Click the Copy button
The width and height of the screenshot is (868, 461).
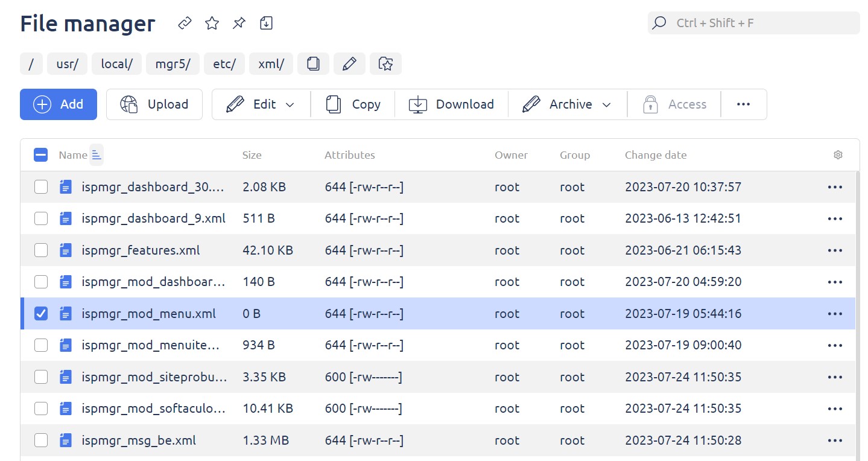(353, 104)
